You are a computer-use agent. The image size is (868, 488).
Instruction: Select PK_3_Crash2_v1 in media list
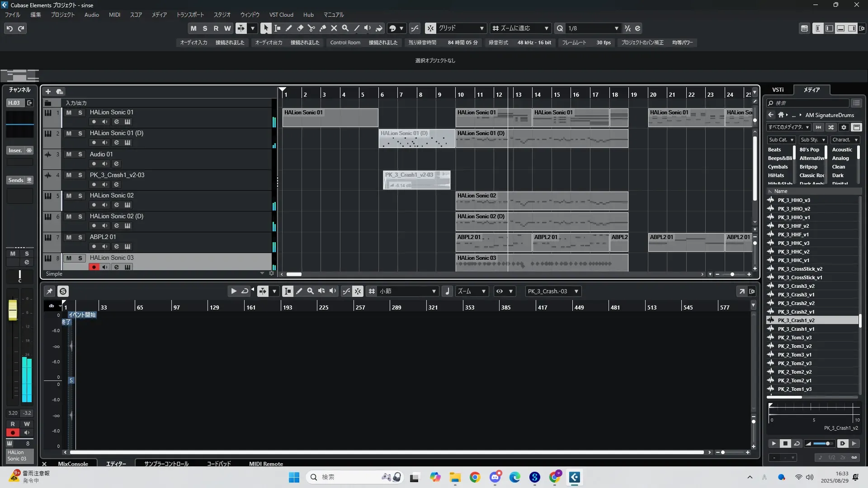[x=796, y=312]
